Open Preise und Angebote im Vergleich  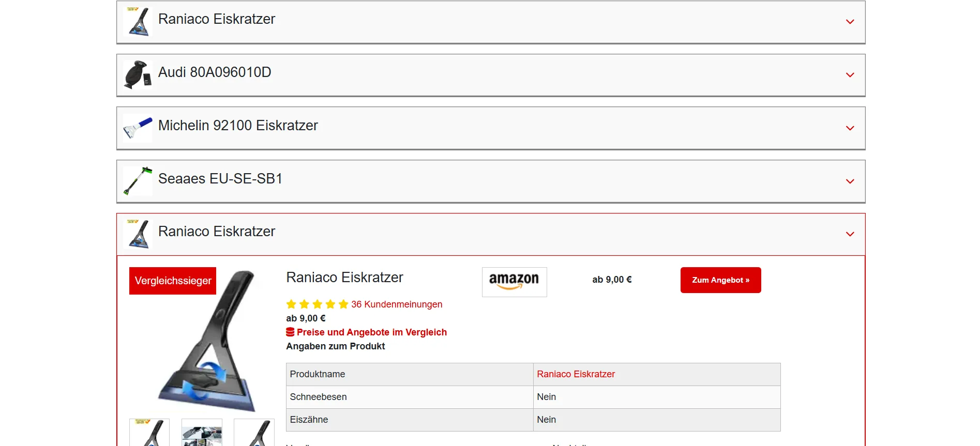[x=371, y=332]
